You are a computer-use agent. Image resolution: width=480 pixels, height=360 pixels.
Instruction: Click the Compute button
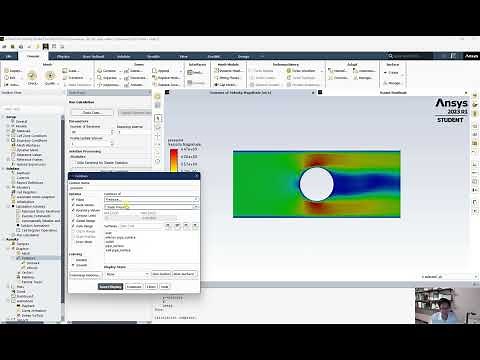tap(134, 287)
